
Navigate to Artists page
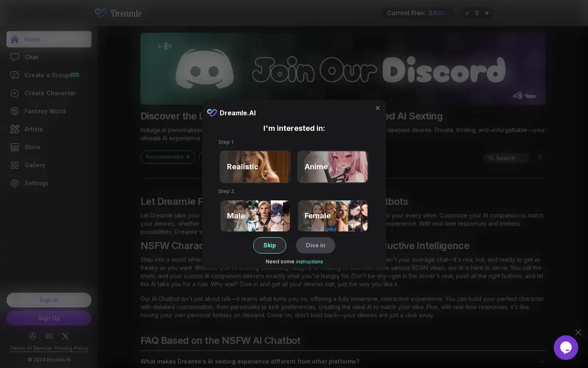pyautogui.click(x=49, y=129)
